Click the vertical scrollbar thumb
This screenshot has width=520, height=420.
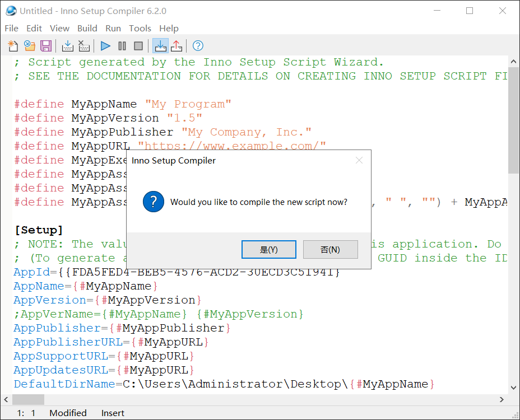click(513, 120)
